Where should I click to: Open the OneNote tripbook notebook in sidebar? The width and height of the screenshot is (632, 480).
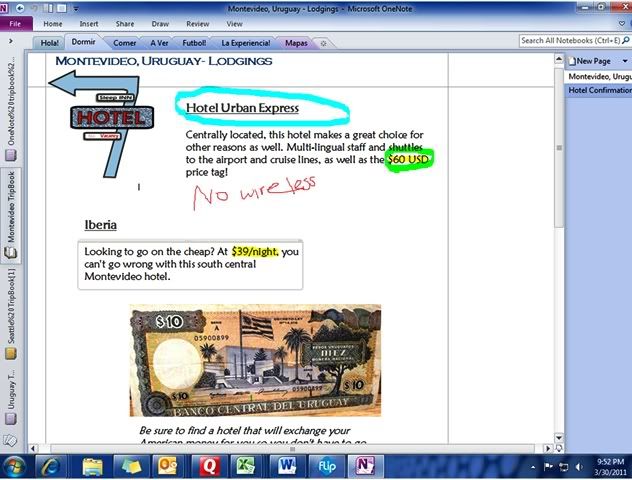pyautogui.click(x=11, y=108)
